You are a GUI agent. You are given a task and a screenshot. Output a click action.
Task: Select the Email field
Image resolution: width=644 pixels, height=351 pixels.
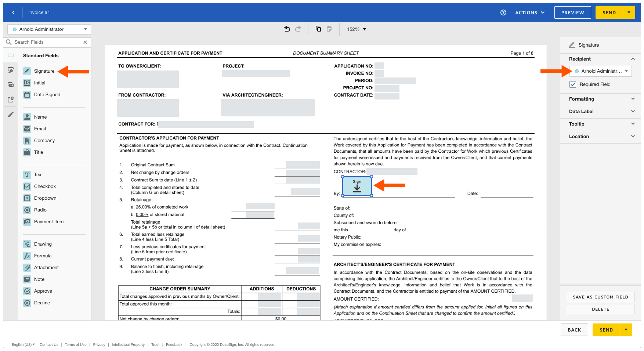click(x=35, y=129)
